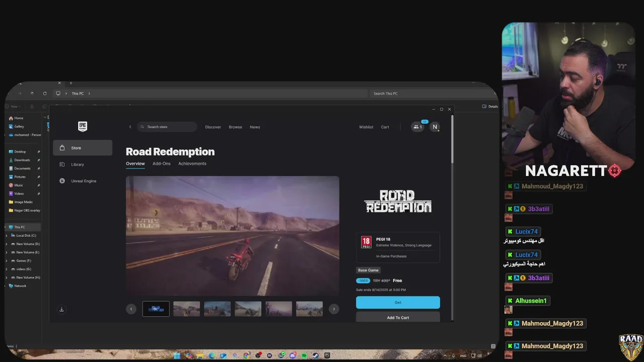Select the Overview tab
This screenshot has height=362, width=644.
pos(135,163)
